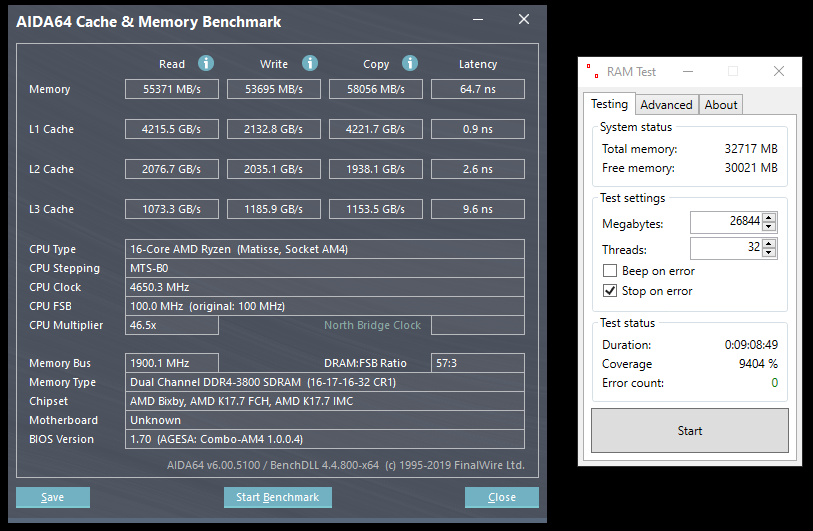Click the green Error count 0 value
This screenshot has height=531, width=813.
click(x=774, y=383)
